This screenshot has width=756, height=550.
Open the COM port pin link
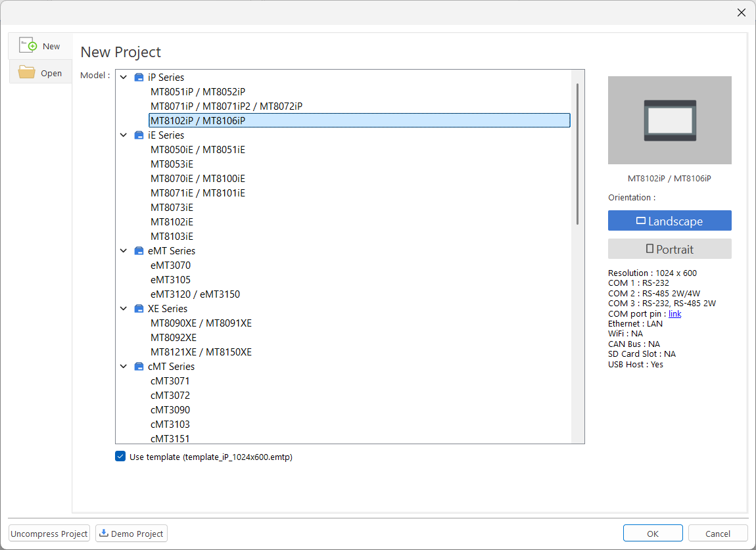pyautogui.click(x=674, y=314)
